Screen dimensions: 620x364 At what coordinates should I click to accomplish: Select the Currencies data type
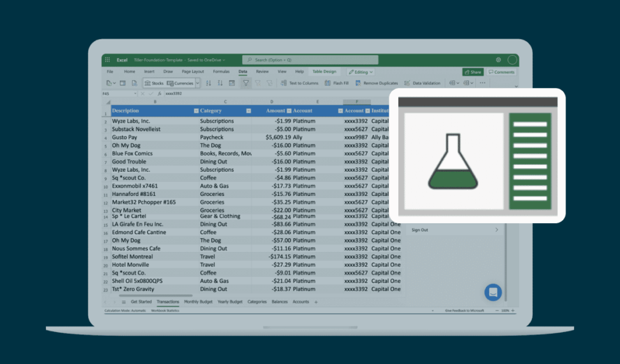180,83
